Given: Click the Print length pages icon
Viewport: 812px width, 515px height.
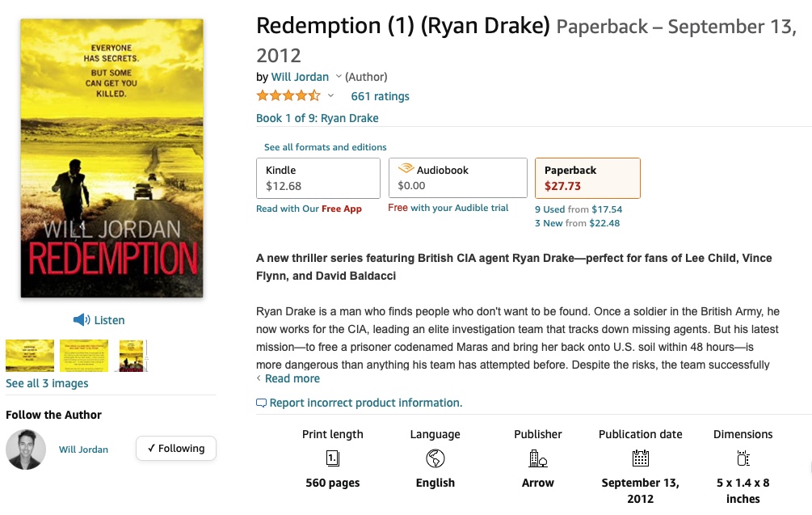Looking at the screenshot, I should pyautogui.click(x=333, y=459).
